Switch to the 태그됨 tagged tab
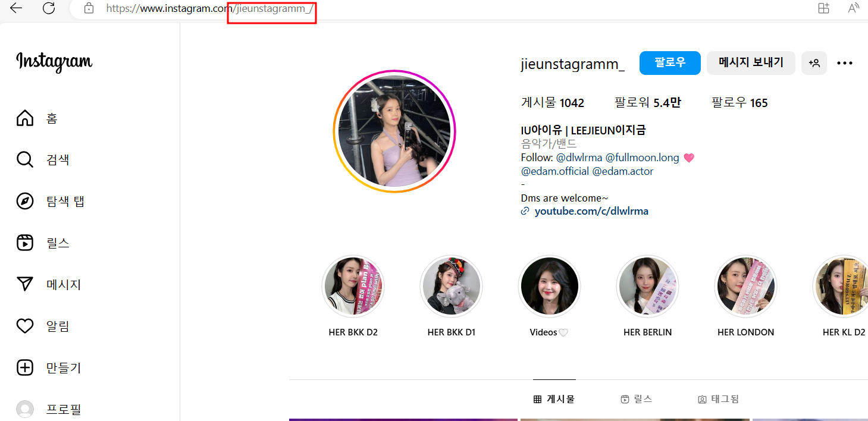Viewport: 868px width, 421px height. click(718, 399)
